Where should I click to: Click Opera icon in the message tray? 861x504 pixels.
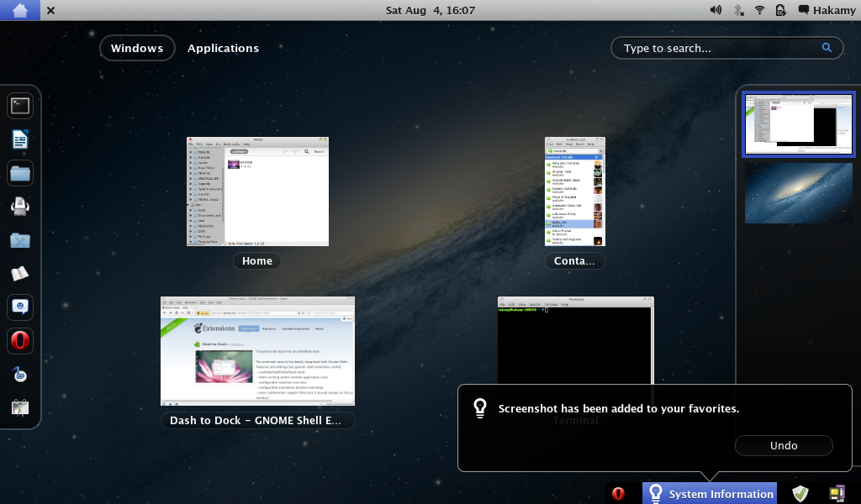click(618, 494)
